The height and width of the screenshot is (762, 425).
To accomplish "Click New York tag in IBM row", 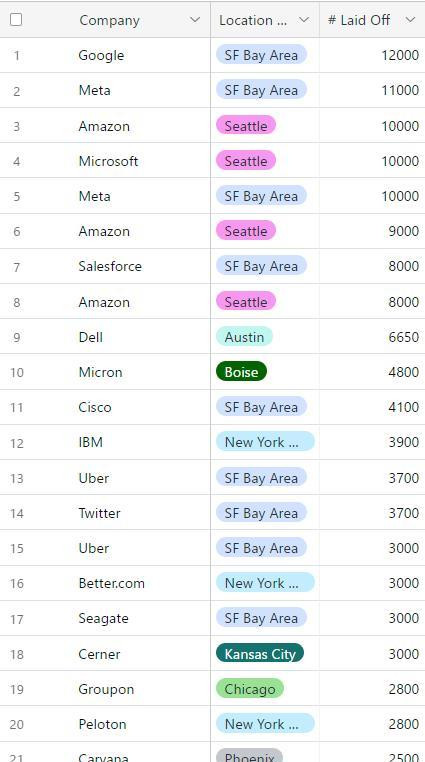I will [x=265, y=442].
